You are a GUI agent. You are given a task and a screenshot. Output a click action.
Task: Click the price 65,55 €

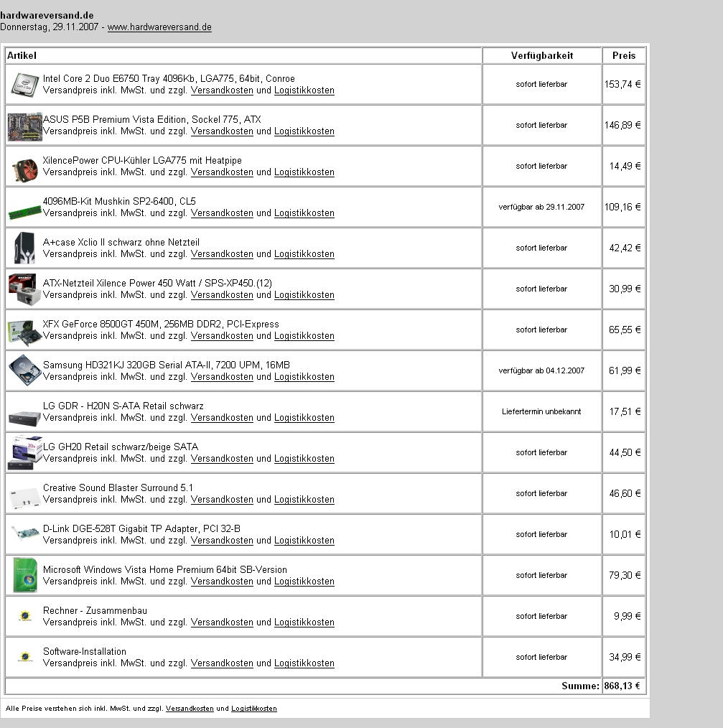[625, 330]
